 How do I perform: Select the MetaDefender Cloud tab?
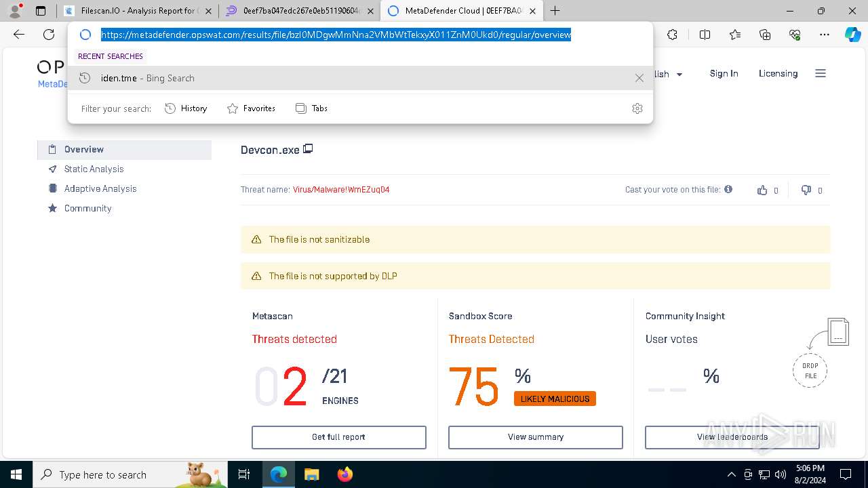click(x=462, y=11)
